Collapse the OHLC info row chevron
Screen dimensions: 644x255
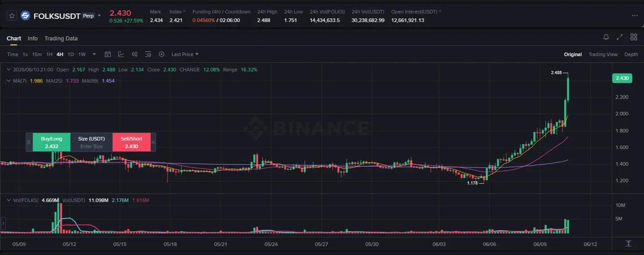(x=9, y=70)
